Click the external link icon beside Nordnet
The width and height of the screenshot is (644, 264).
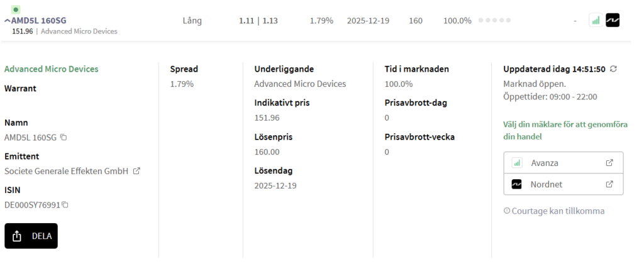click(609, 184)
